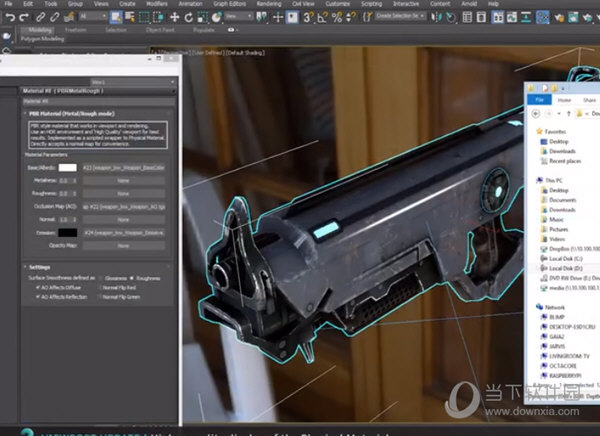
Task: Collapse the Settings rollout
Action: [25, 267]
